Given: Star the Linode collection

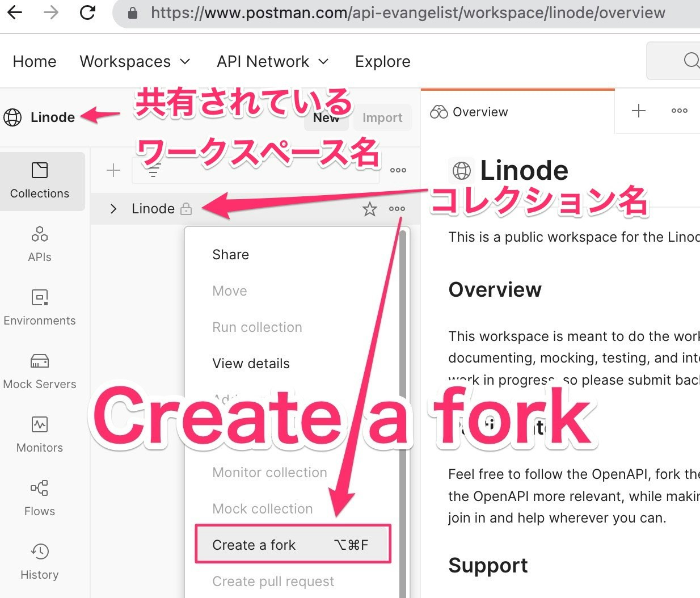Looking at the screenshot, I should (370, 209).
